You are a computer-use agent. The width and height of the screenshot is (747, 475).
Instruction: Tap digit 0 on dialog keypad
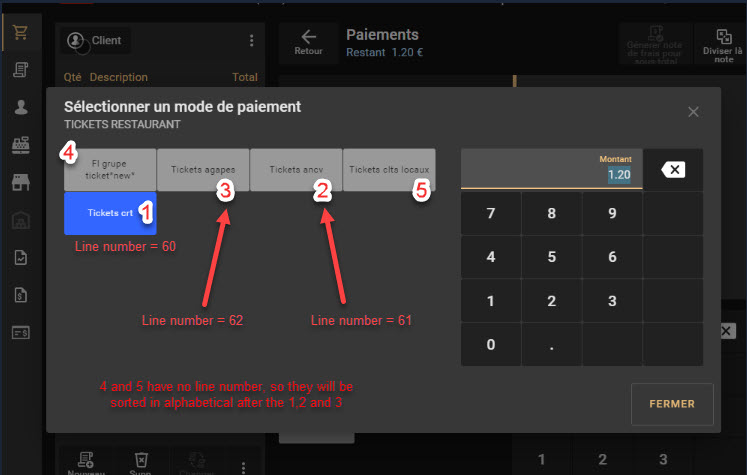491,344
